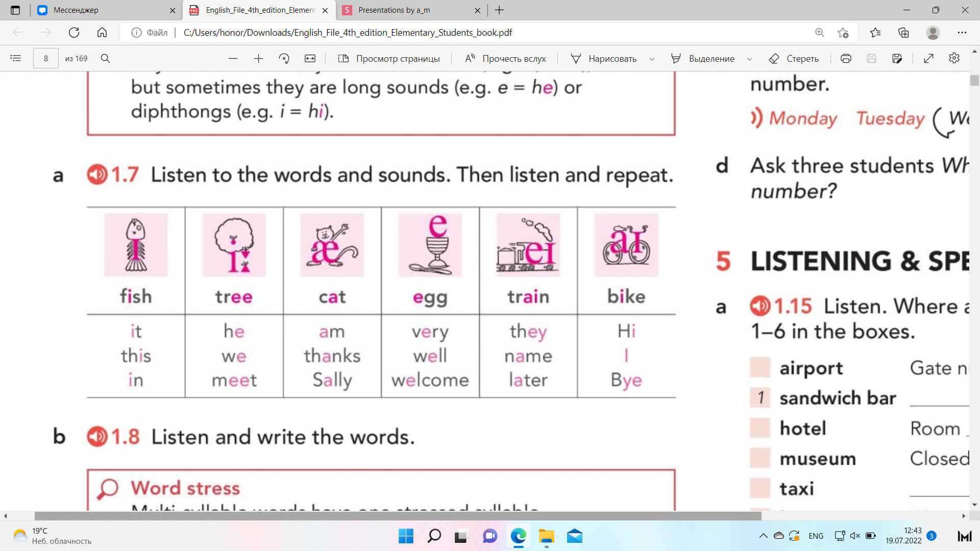Expand the Нарисовать dropdown arrow

click(652, 59)
